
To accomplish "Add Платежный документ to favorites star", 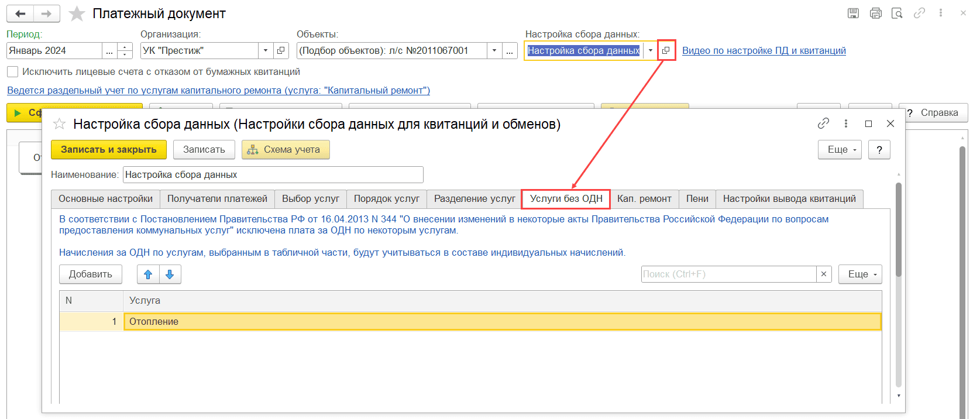I will [77, 14].
